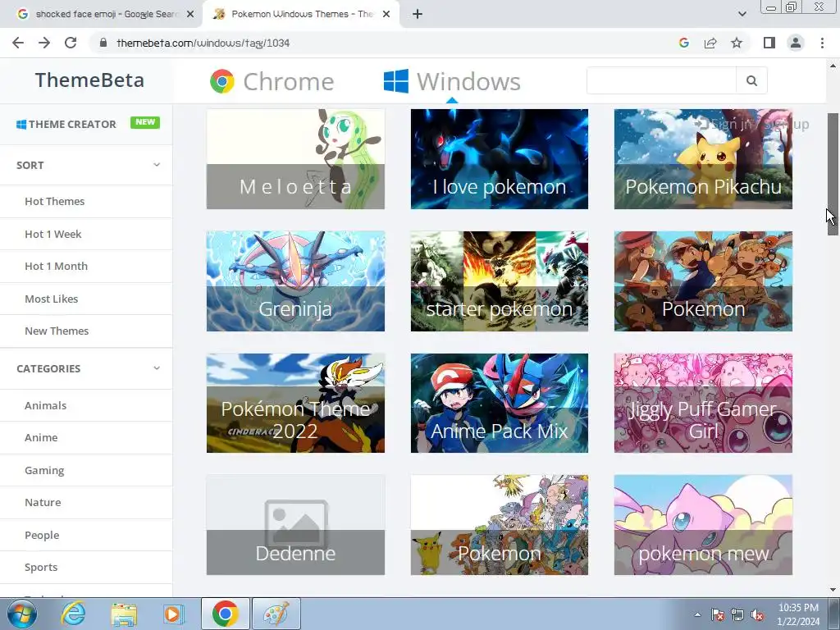Open a new browser tab
The width and height of the screenshot is (840, 630).
click(x=418, y=14)
